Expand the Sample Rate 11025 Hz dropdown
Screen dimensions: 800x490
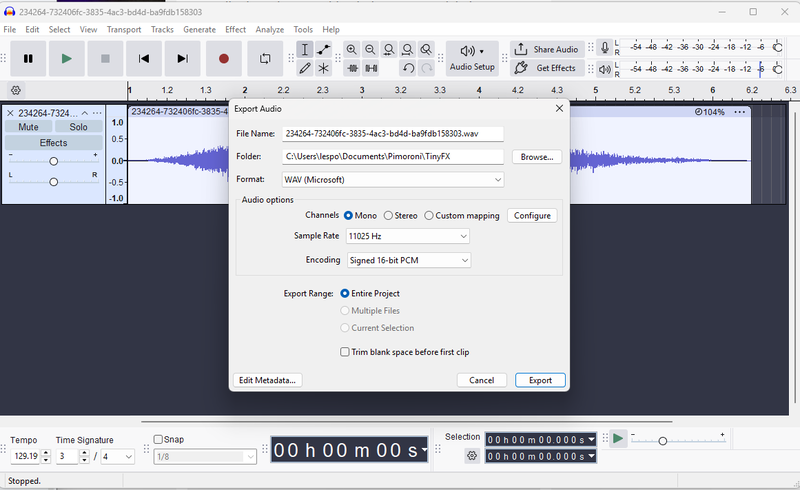(407, 236)
